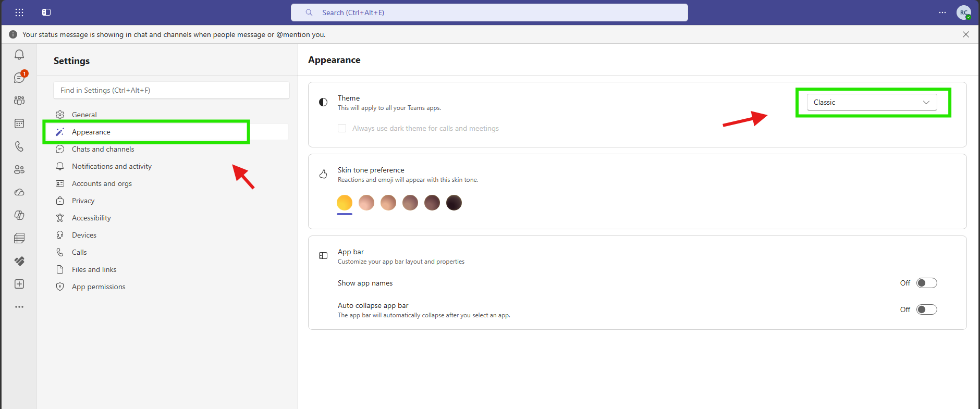Enable Auto collapse app bar toggle
Image resolution: width=980 pixels, height=409 pixels.
pyautogui.click(x=927, y=309)
